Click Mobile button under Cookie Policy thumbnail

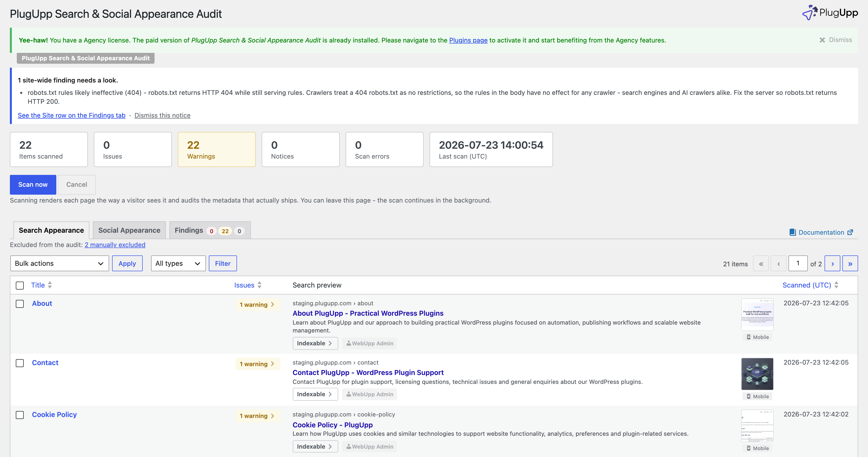[x=757, y=449]
